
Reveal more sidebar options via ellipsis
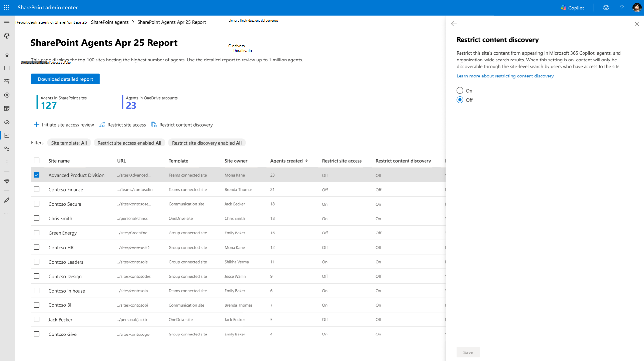7,213
